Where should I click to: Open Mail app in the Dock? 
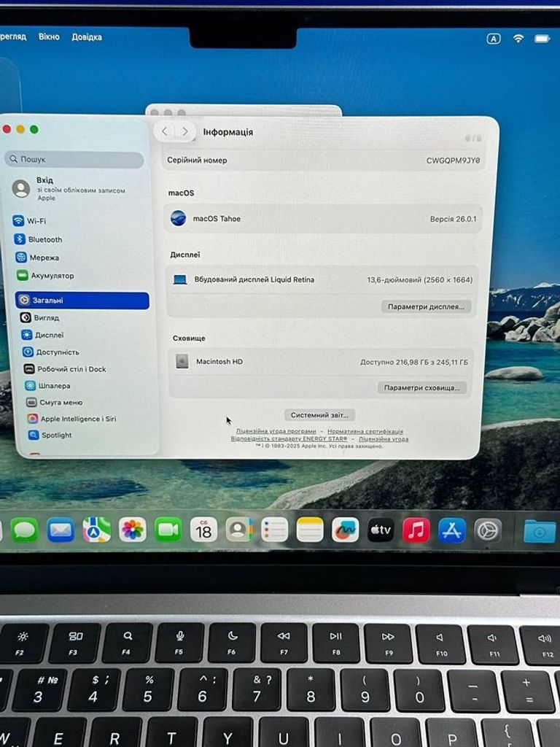61,530
